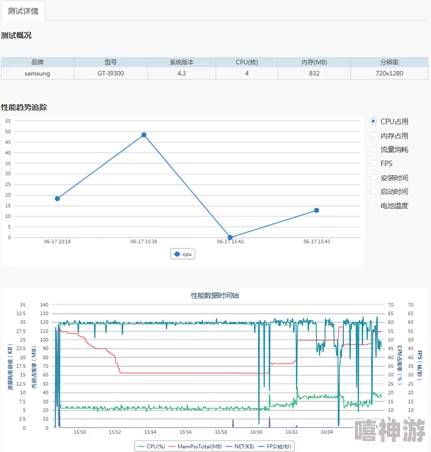Click the peak cpu data point at 06-17 15:38

(x=144, y=135)
